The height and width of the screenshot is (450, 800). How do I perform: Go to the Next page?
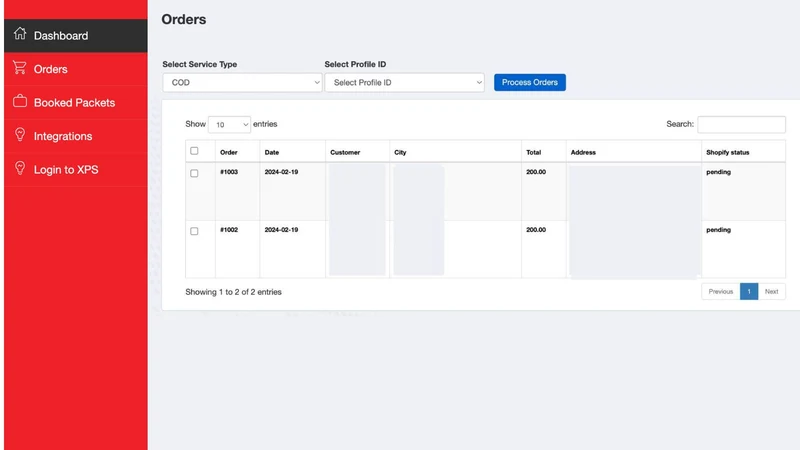click(x=771, y=291)
